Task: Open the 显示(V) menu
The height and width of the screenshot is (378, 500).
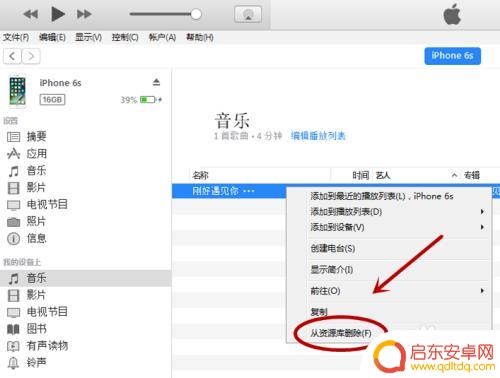Action: click(88, 37)
